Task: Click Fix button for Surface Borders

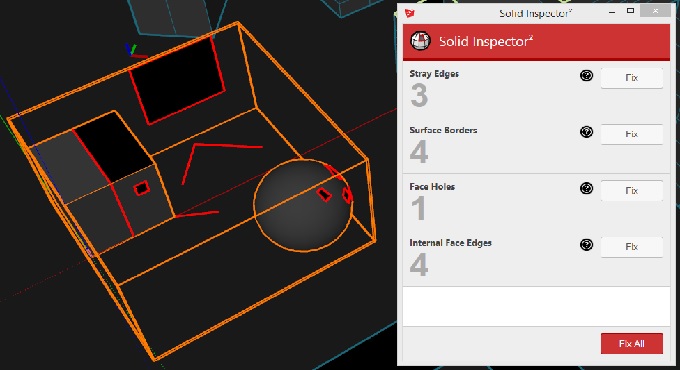Action: (x=631, y=134)
